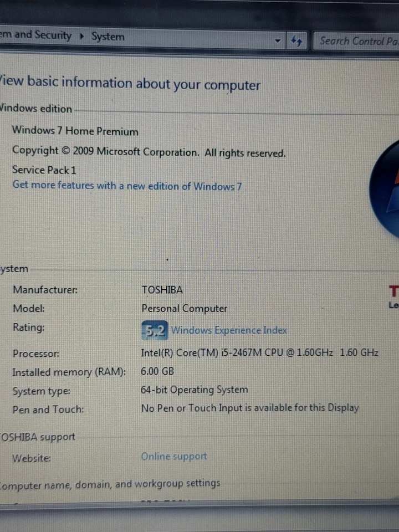
Task: Click the 'View basic information' page heading
Action: [130, 83]
